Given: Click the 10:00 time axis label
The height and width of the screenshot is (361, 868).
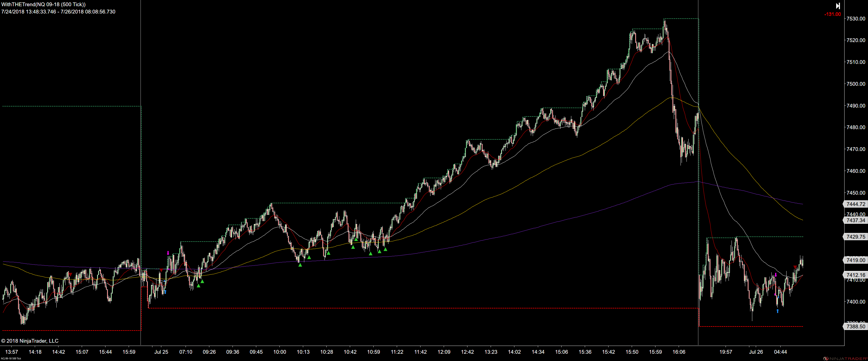Looking at the screenshot, I should (x=280, y=352).
